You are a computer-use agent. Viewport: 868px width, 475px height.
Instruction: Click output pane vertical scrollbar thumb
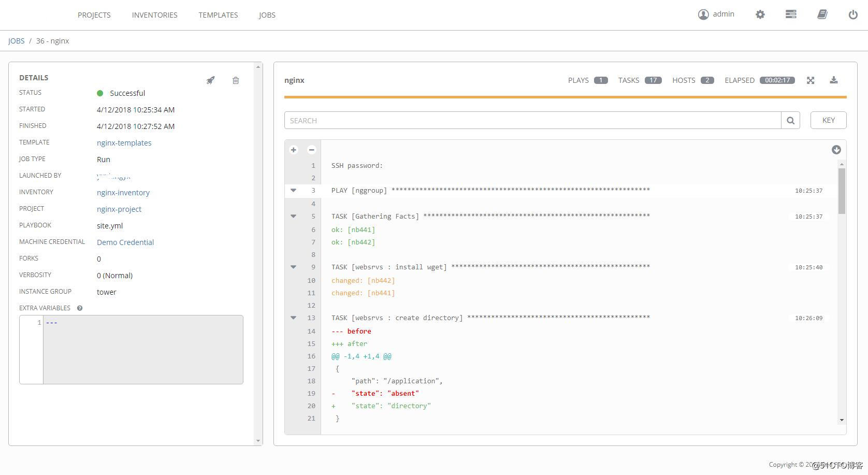click(x=842, y=191)
